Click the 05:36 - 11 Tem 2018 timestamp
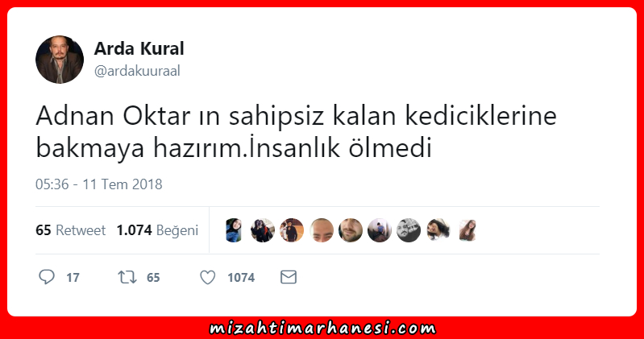Image resolution: width=644 pixels, height=339 pixels. click(x=99, y=184)
